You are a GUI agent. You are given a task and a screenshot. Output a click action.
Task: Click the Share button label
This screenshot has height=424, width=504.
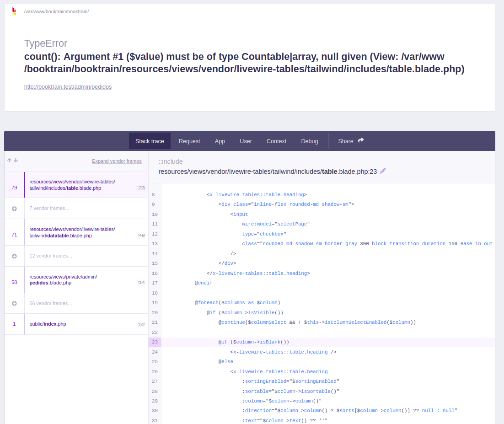(346, 141)
